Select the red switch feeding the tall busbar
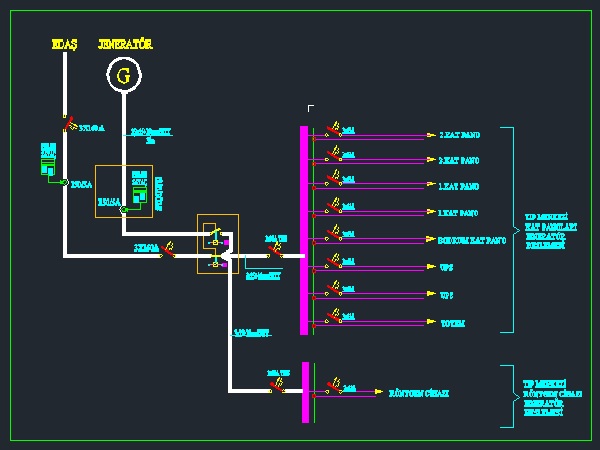600x450 pixels. point(274,252)
